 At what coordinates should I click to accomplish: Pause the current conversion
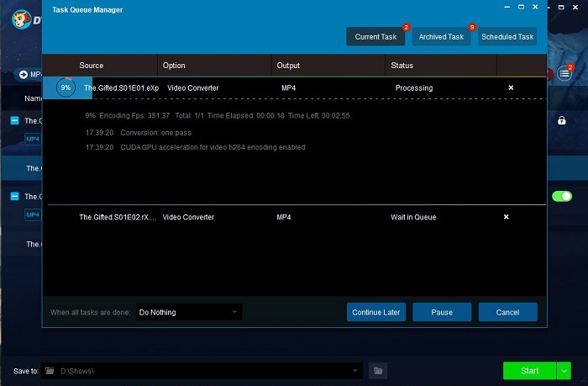[x=442, y=312]
